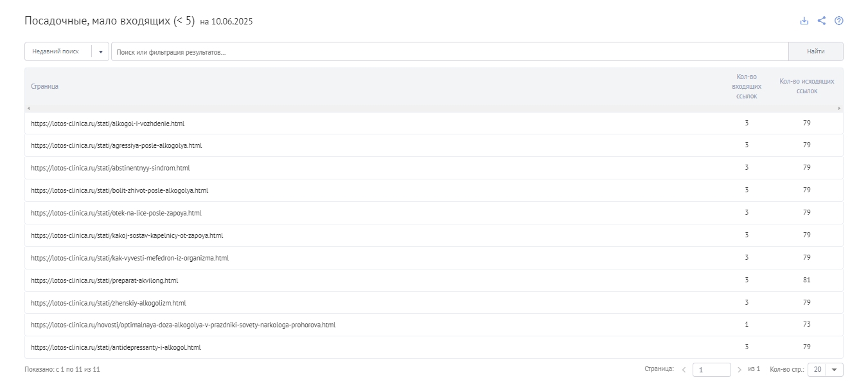Open otek-na-lice-posle-zapoya.html link
868x391 pixels.
[116, 213]
